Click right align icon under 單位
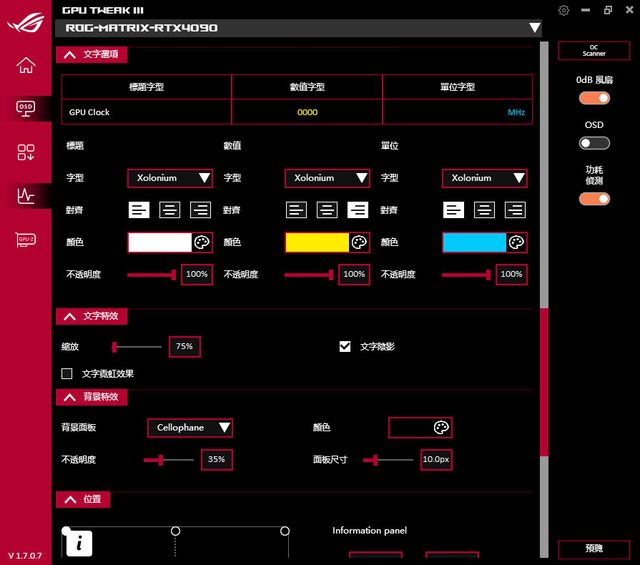640x565 pixels. click(x=515, y=210)
